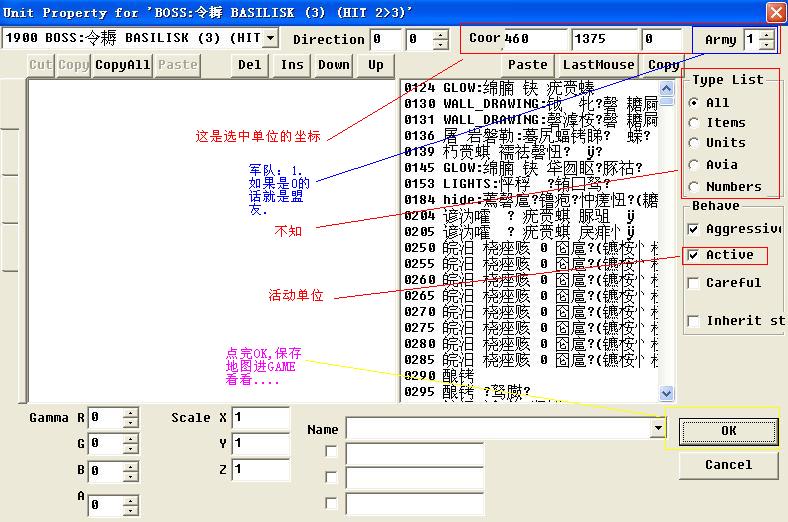Toggle the Aggressive checkbox
Image resolution: width=788 pixels, height=522 pixels.
[695, 229]
